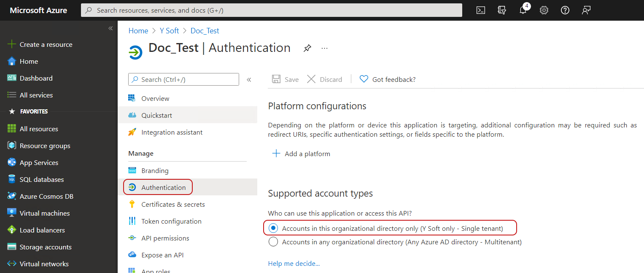
Task: Click the Got feedback? button
Action: tap(388, 79)
